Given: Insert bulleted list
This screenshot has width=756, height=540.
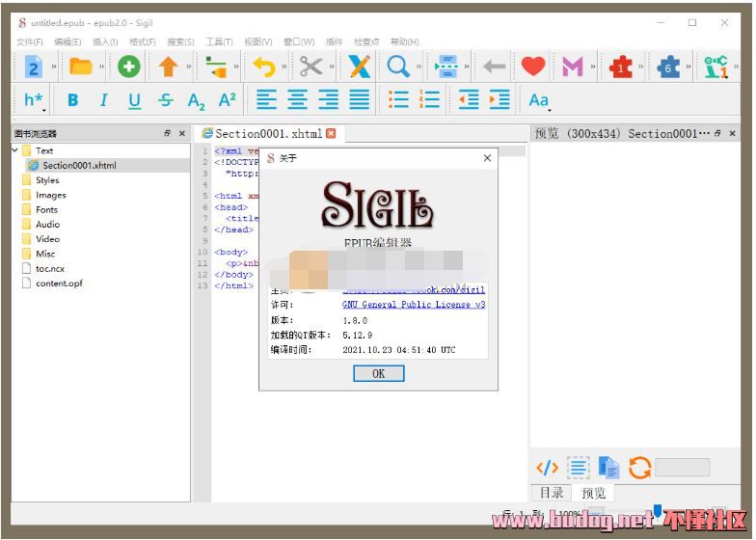Looking at the screenshot, I should [x=399, y=100].
